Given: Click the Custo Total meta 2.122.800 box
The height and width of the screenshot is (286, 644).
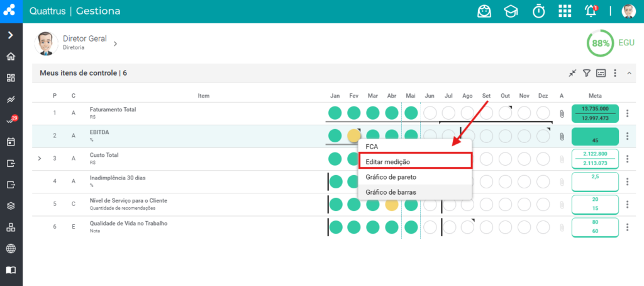Looking at the screenshot, I should coord(595,159).
